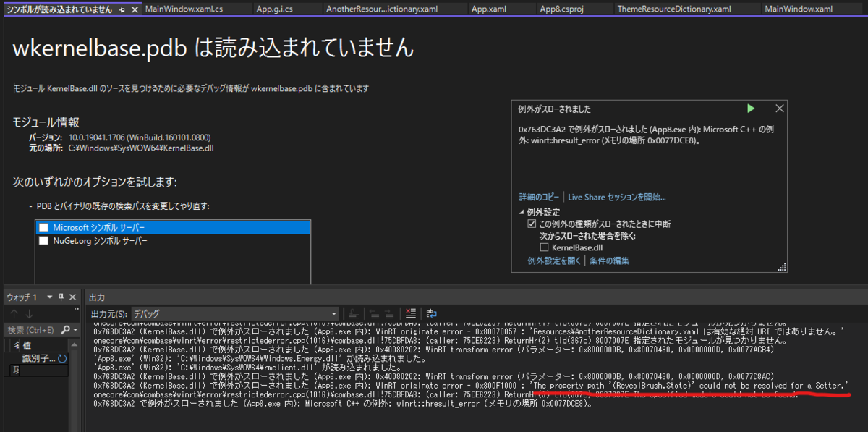Open the ウォッチ 1 window options dropdown
The image size is (868, 432).
(49, 297)
